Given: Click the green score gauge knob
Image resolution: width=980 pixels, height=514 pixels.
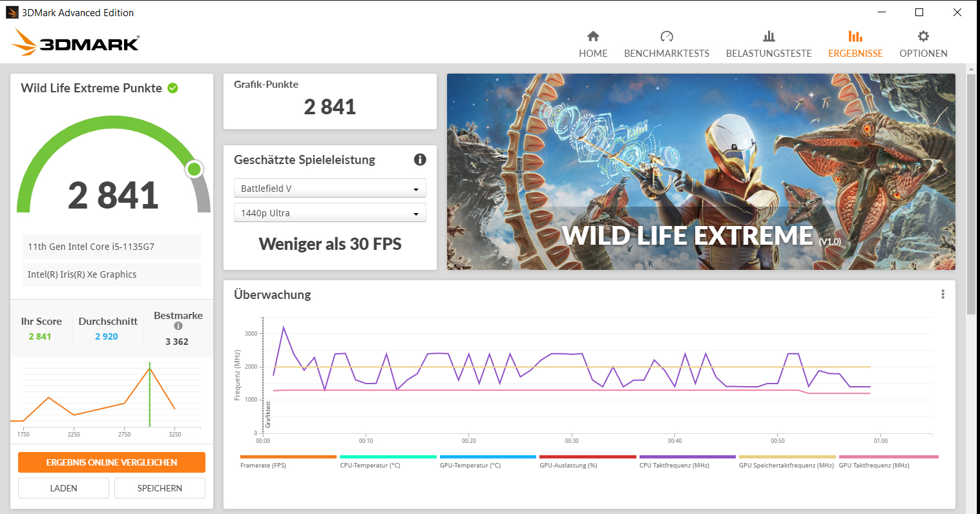Looking at the screenshot, I should (194, 169).
